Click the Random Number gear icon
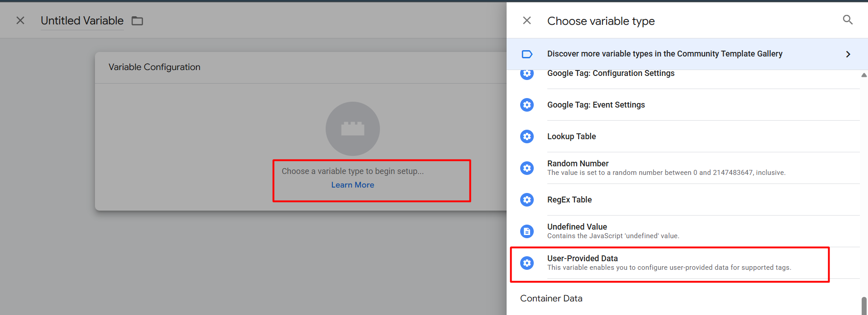Screen dimensions: 868x315 click(527, 168)
